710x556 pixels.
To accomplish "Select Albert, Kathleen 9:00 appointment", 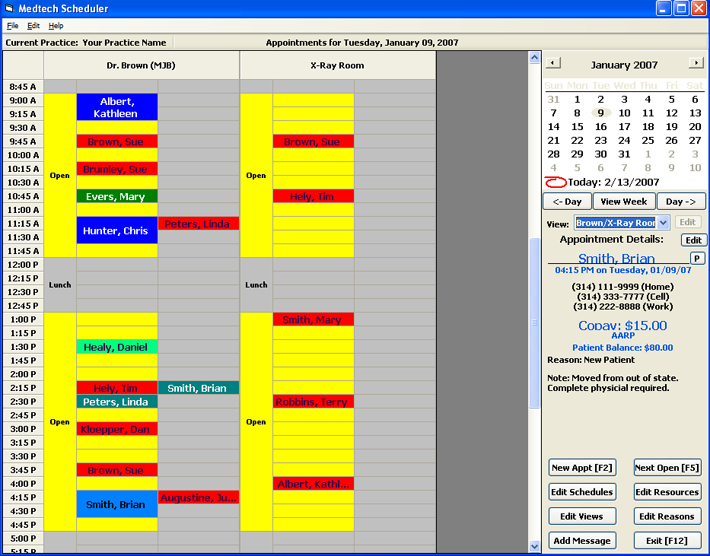I will click(117, 107).
